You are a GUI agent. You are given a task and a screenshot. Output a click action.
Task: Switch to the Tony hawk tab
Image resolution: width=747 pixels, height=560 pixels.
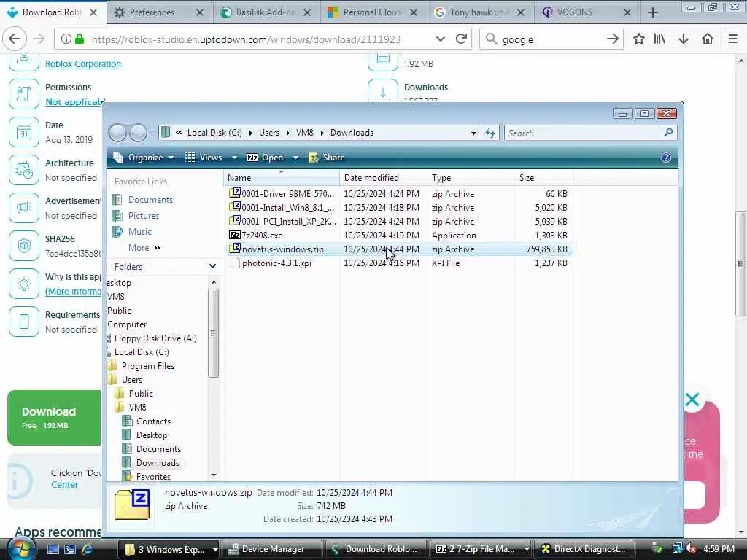[479, 12]
